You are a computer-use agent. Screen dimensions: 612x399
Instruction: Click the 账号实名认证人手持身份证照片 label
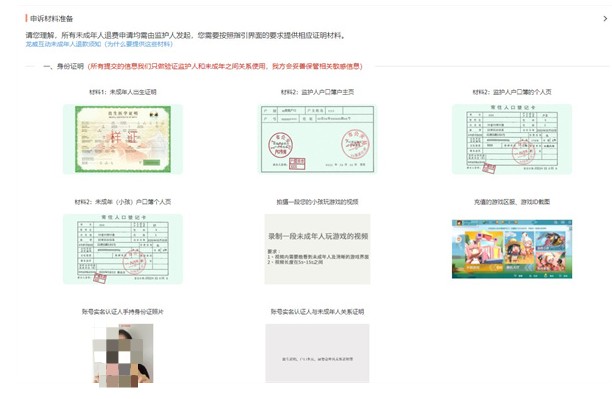coord(123,312)
